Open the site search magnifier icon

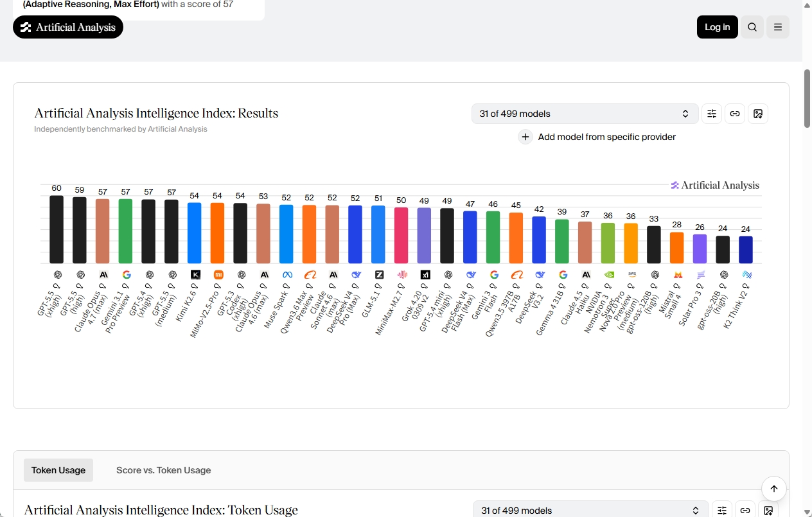tap(752, 27)
